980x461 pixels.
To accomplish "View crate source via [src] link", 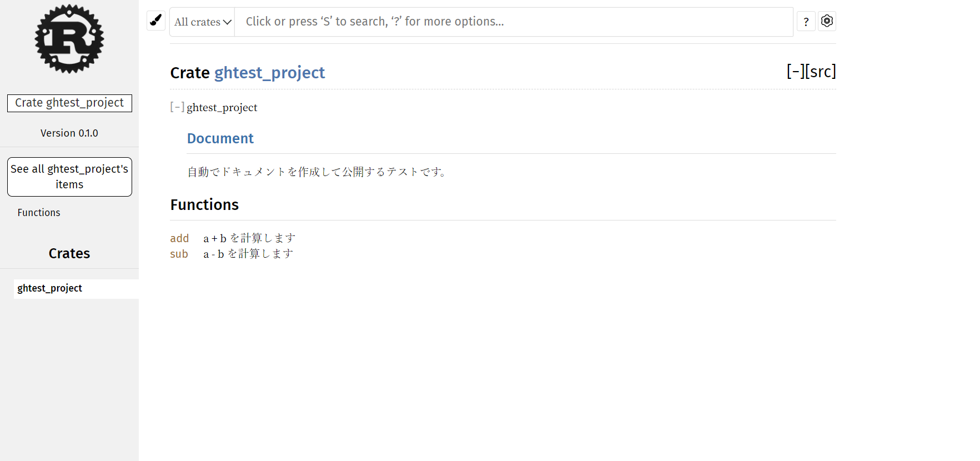I will pos(821,71).
